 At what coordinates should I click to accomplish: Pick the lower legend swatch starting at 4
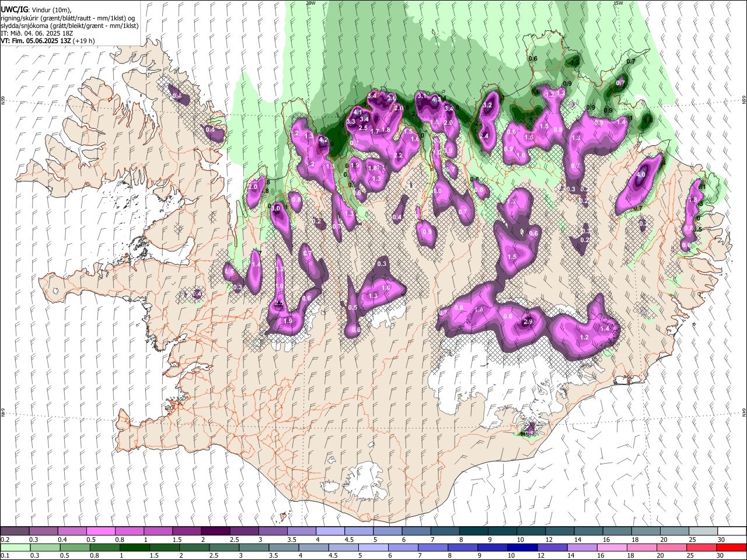(x=313, y=547)
